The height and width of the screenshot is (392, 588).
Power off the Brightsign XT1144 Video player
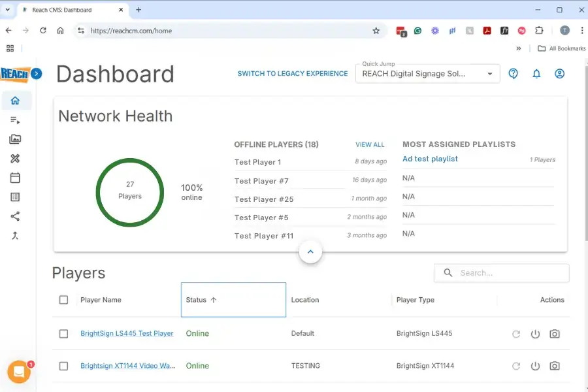pyautogui.click(x=536, y=366)
